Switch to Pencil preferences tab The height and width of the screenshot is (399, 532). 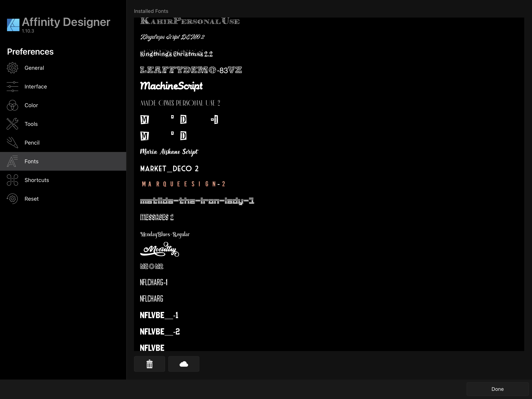(63, 143)
